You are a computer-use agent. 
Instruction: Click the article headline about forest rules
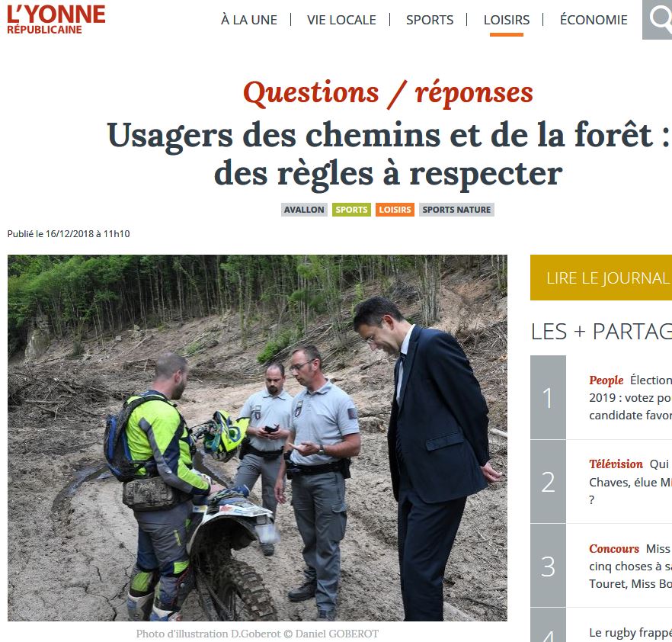[389, 153]
